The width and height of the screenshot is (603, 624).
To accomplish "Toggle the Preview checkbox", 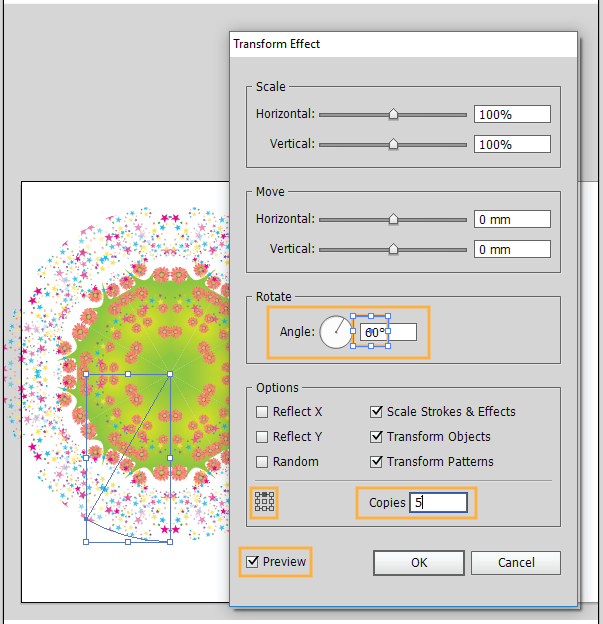I will point(252,562).
